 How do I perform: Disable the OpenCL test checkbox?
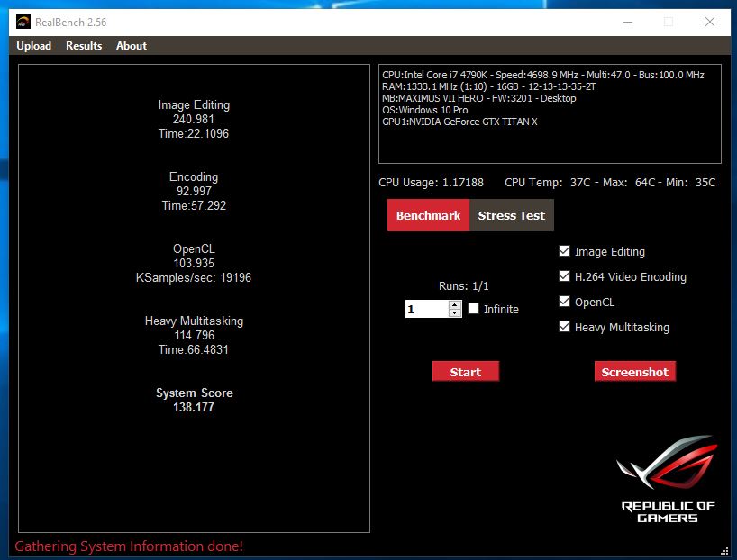[565, 302]
